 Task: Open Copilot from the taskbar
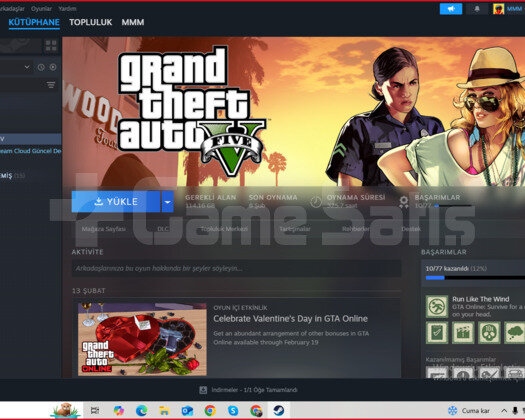pos(119,410)
